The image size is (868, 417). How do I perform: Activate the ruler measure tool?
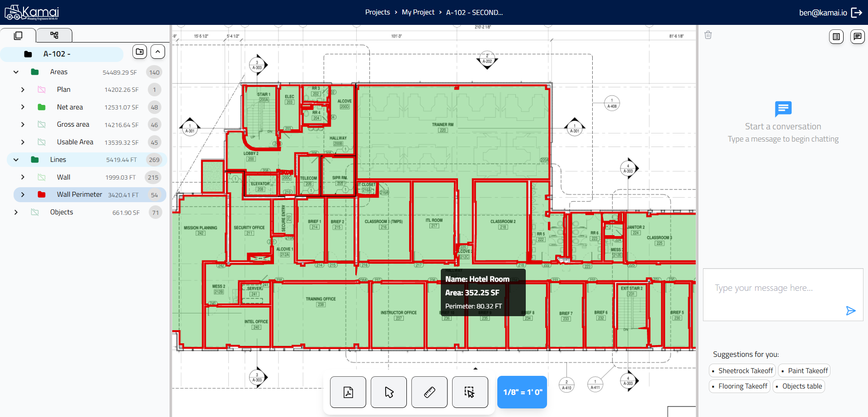click(429, 392)
